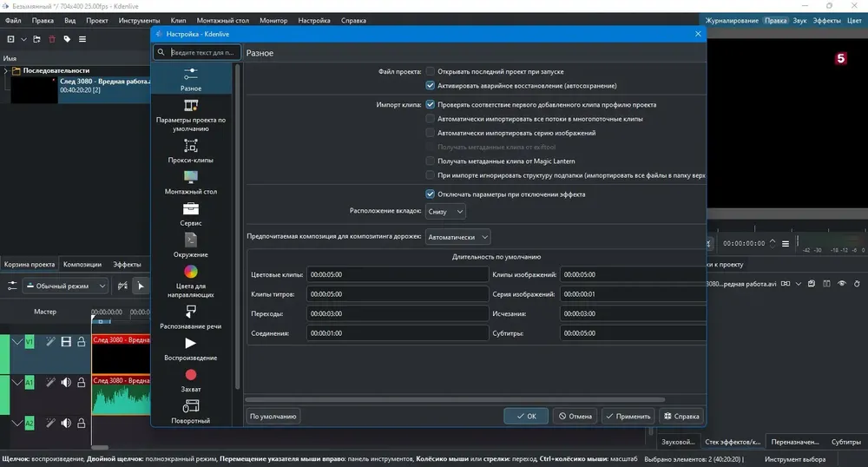The height and width of the screenshot is (467, 868).
Task: Toggle Открывать последний проект при запуске
Action: (x=431, y=71)
